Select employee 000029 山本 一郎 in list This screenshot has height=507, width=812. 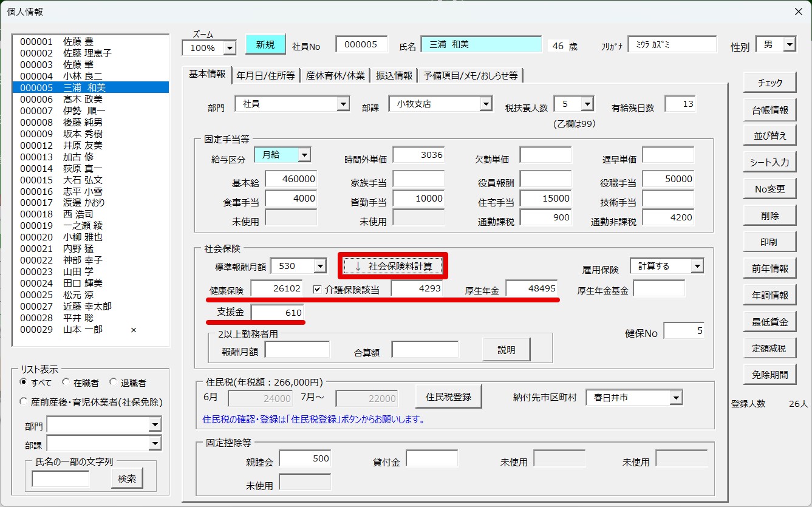(x=90, y=329)
